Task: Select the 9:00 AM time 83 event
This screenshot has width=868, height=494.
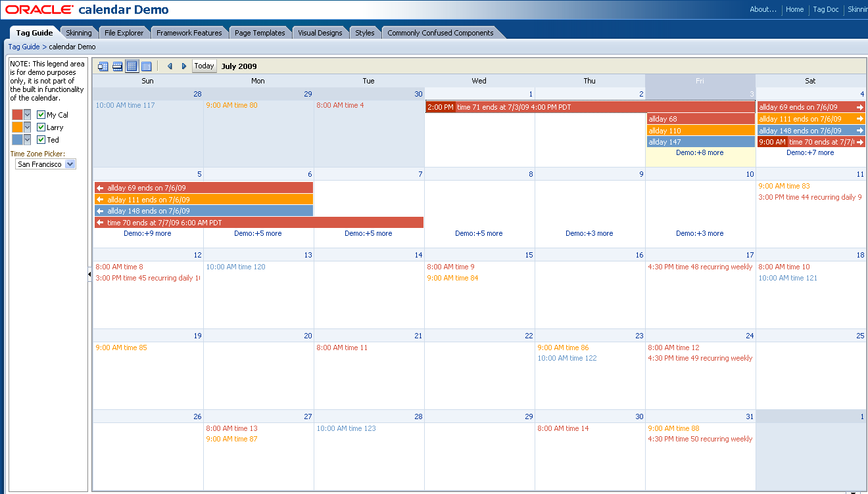Action: tap(784, 186)
